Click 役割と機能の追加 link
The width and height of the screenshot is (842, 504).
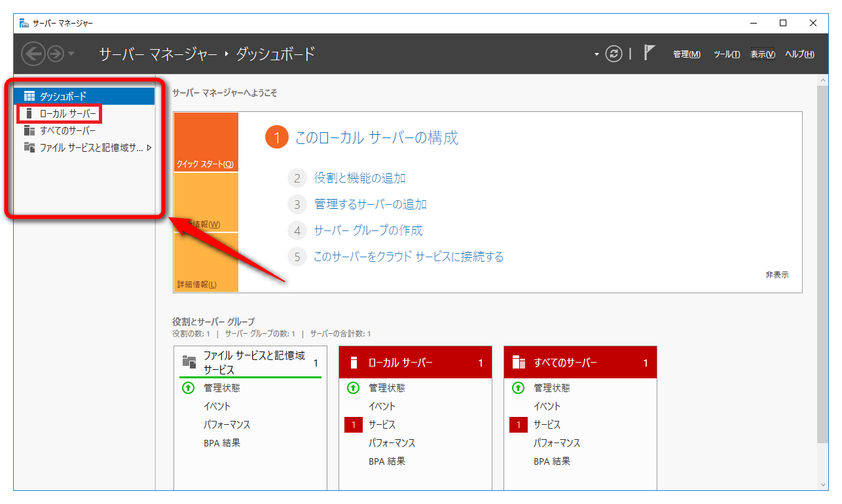pos(360,178)
